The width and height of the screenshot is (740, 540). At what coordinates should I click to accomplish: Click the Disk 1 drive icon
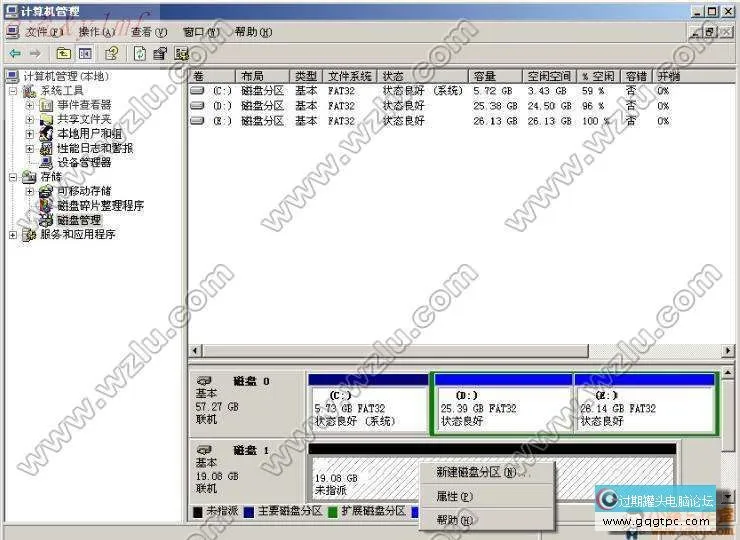tap(204, 450)
